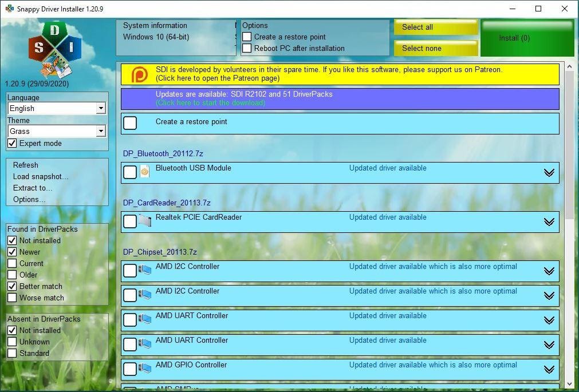The width and height of the screenshot is (579, 392).
Task: Click the Patreon logo icon
Action: click(140, 74)
